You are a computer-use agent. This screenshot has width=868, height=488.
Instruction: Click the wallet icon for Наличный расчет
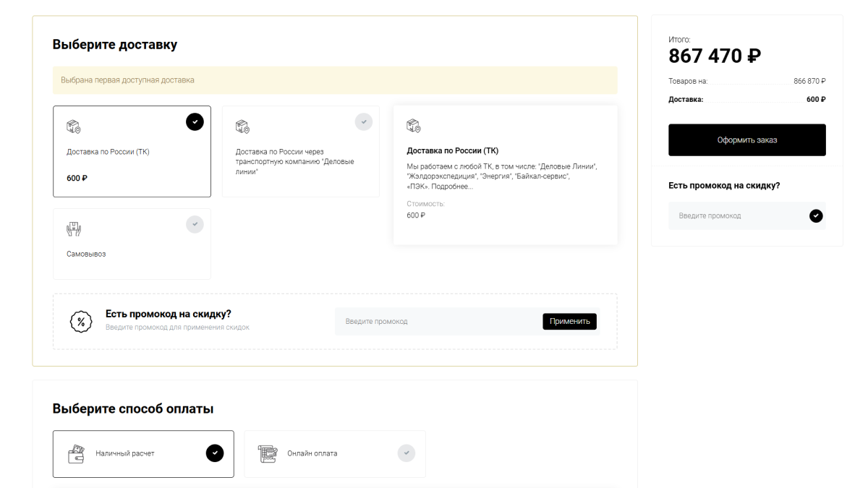point(76,453)
